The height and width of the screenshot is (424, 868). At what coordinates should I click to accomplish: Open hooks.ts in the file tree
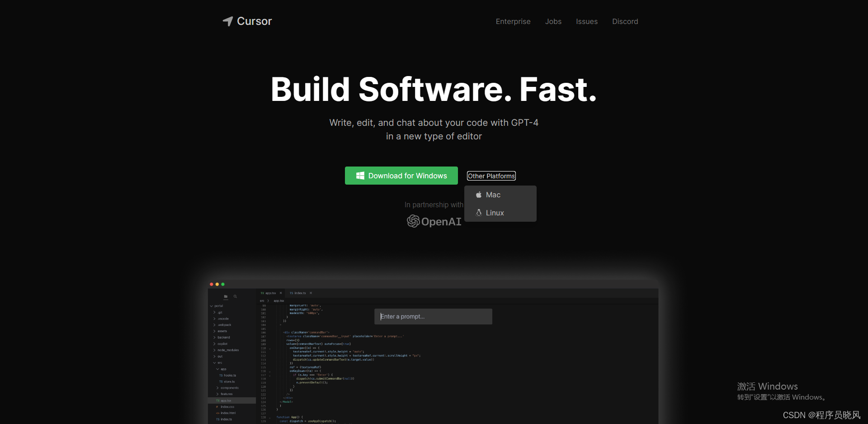point(228,376)
